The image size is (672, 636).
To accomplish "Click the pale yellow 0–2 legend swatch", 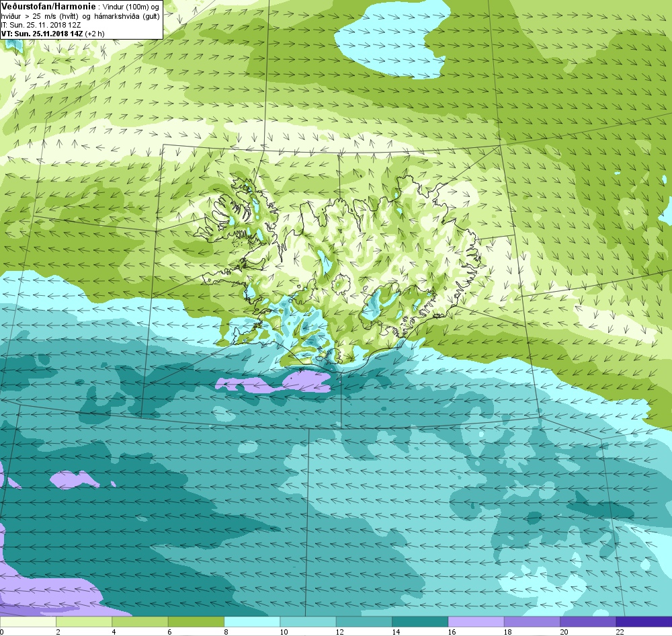I will click(x=28, y=621).
